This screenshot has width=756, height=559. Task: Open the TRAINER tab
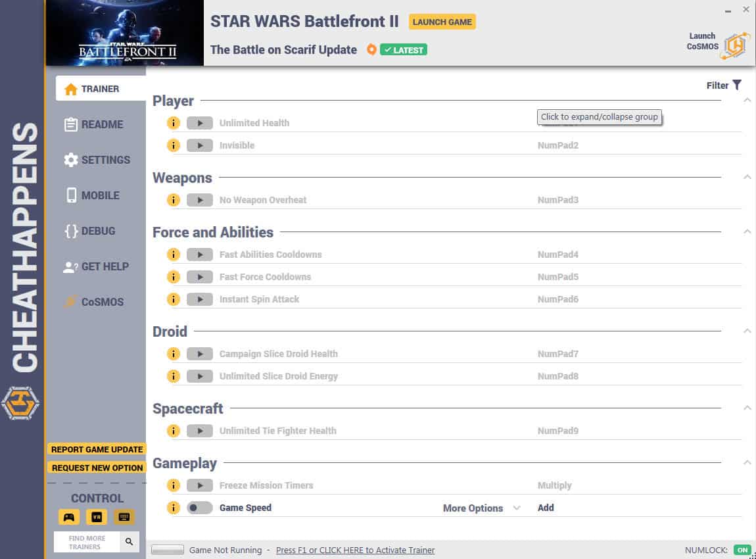(101, 89)
